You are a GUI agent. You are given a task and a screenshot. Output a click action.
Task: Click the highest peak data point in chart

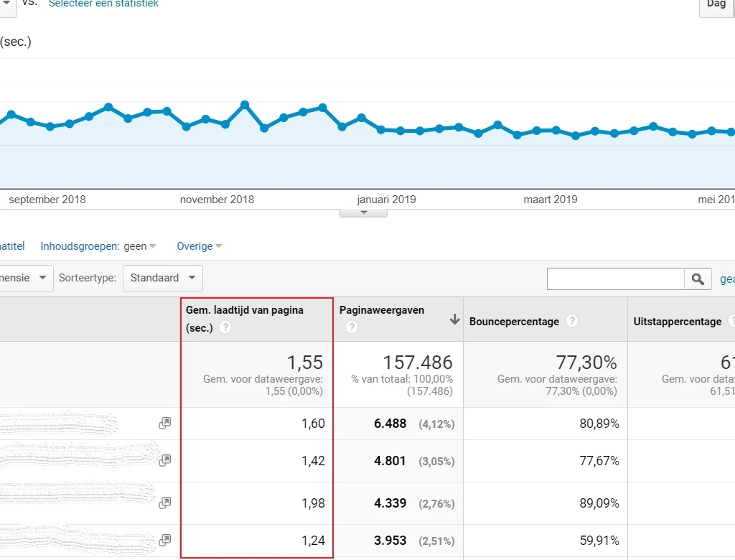245,105
